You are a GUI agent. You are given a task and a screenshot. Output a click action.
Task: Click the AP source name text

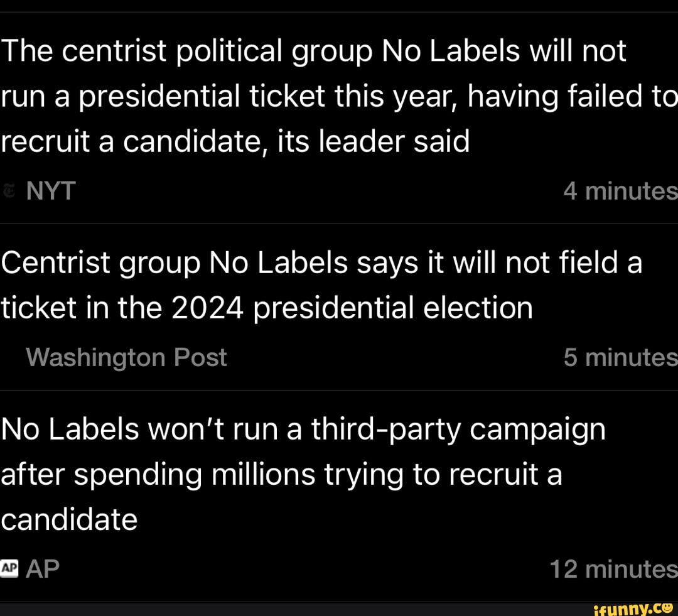(x=43, y=568)
